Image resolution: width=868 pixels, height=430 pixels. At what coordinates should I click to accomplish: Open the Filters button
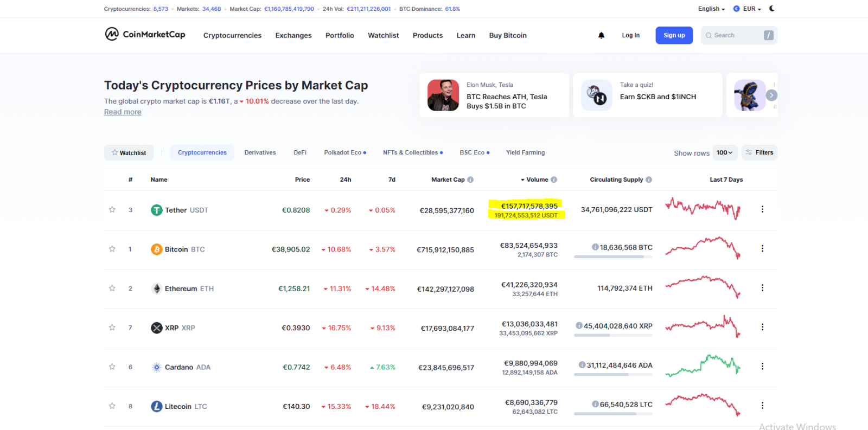coord(759,152)
